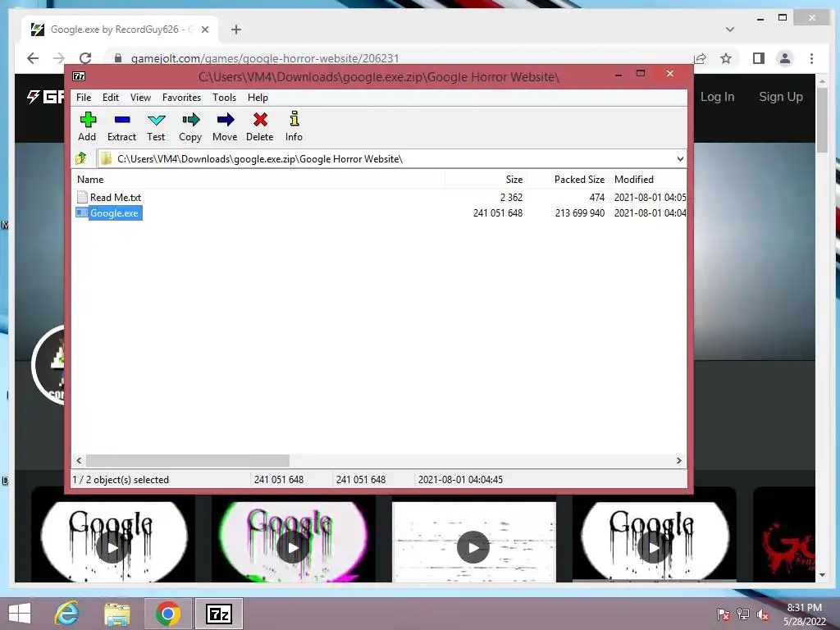Close the Google.exe by RecordGuy626 tab
Screen dimensions: 840x630
pos(205,30)
